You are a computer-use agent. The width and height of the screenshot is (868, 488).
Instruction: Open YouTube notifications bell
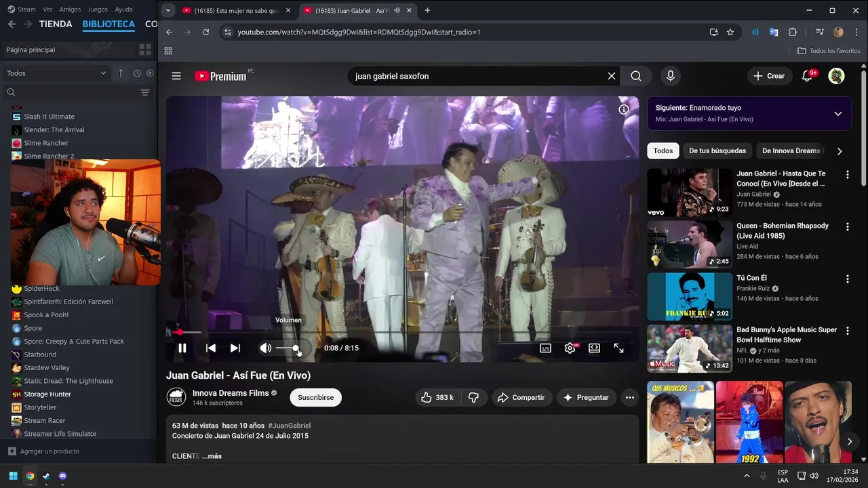[x=808, y=76]
